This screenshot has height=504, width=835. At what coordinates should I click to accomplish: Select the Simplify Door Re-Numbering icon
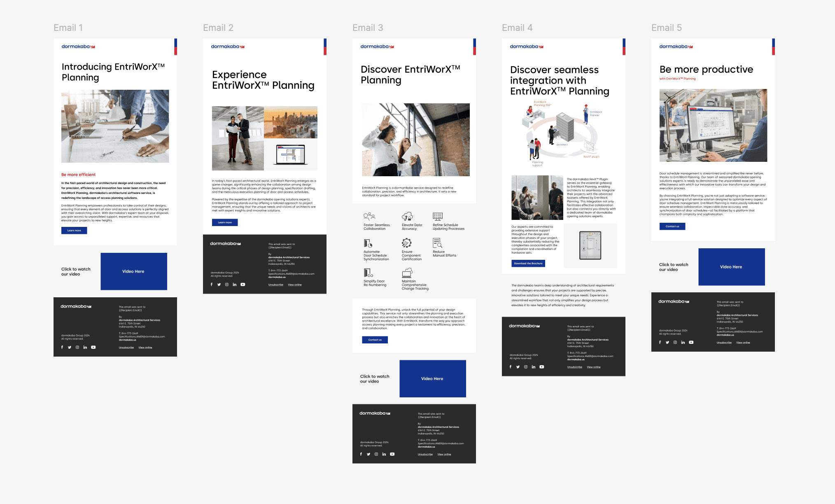tap(368, 273)
